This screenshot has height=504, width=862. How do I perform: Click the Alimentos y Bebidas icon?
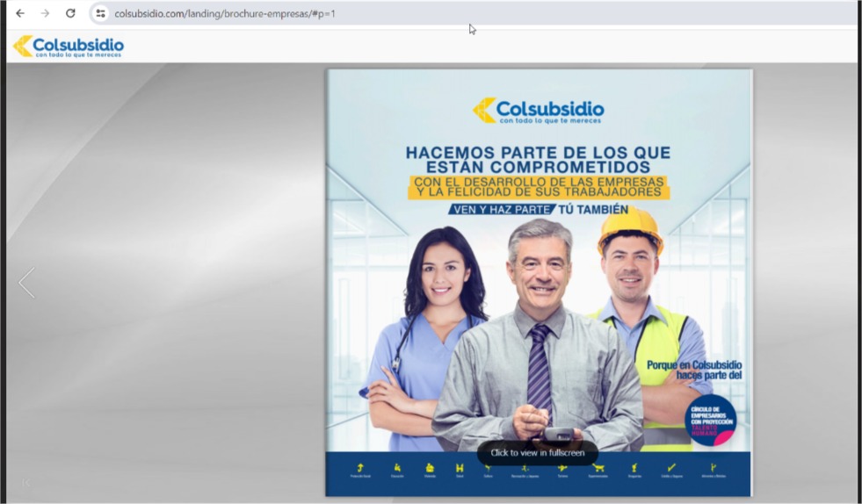click(x=713, y=468)
